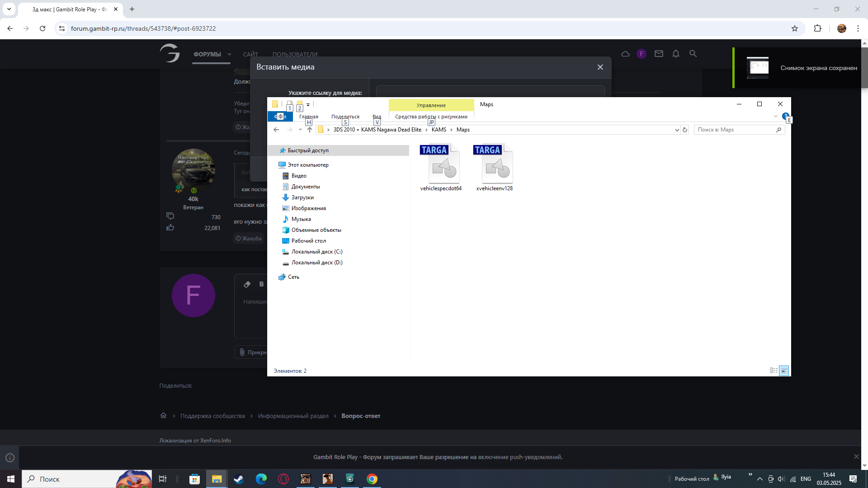The width and height of the screenshot is (868, 488).
Task: Click the KAMS breadcrumb folder
Action: click(x=439, y=130)
